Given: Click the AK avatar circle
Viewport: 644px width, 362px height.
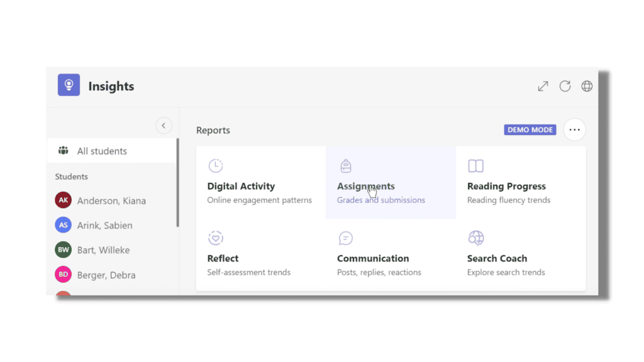Looking at the screenshot, I should (x=64, y=200).
